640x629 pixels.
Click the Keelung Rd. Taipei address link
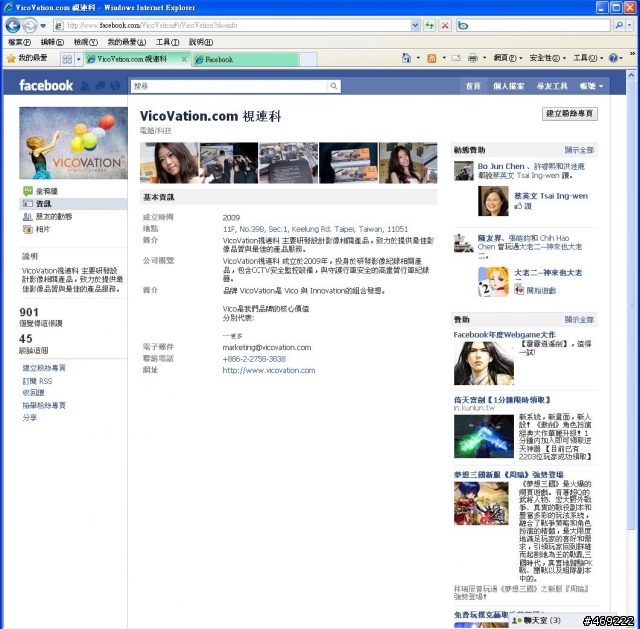pos(315,229)
